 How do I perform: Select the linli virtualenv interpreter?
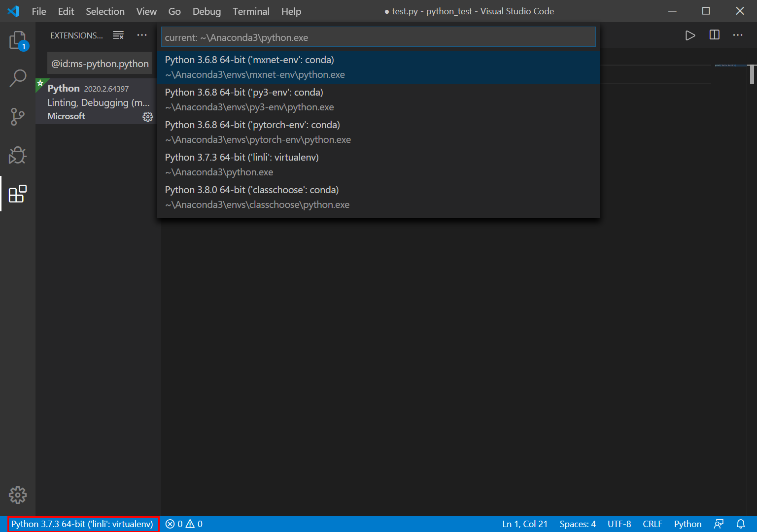coord(378,165)
